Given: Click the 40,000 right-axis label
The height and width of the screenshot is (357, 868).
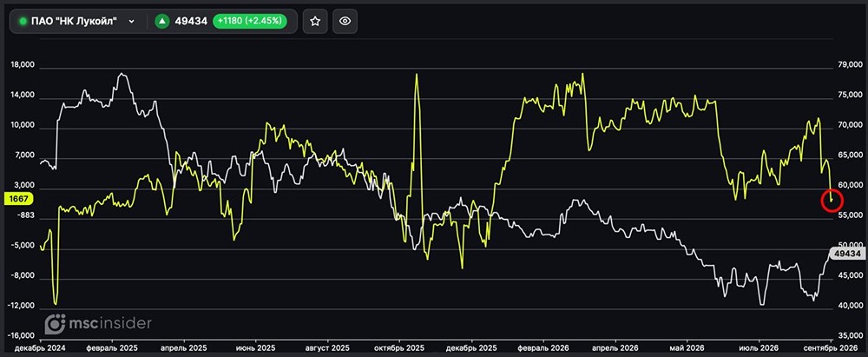Looking at the screenshot, I should pyautogui.click(x=851, y=306).
